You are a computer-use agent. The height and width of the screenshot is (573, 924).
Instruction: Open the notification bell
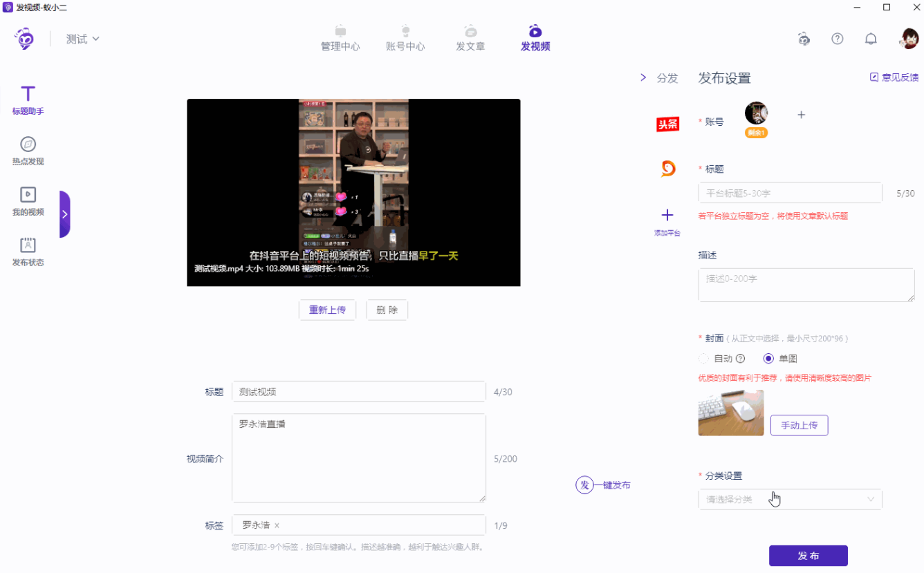(871, 39)
